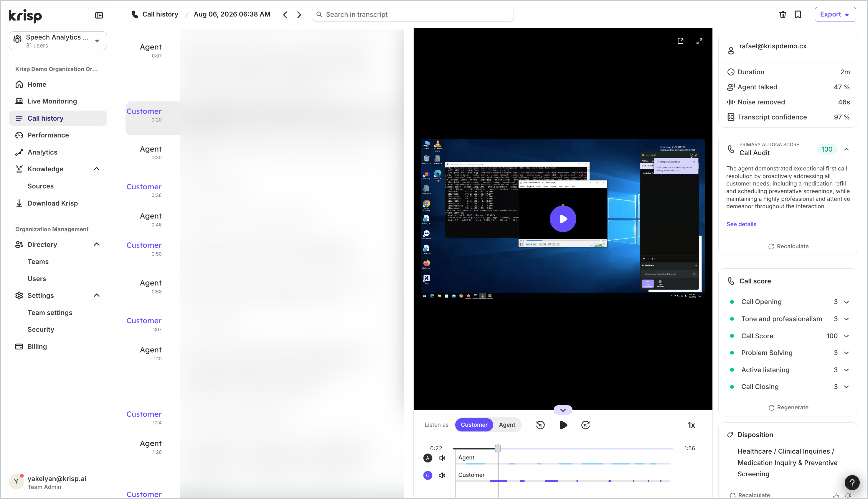Collapse Call Audit score card
This screenshot has width=868, height=499.
(846, 150)
